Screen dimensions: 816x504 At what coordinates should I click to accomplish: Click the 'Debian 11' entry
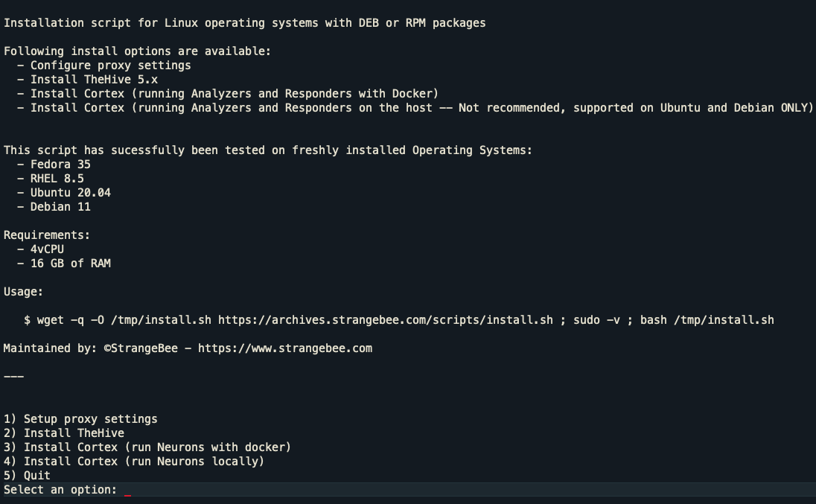[x=60, y=207]
